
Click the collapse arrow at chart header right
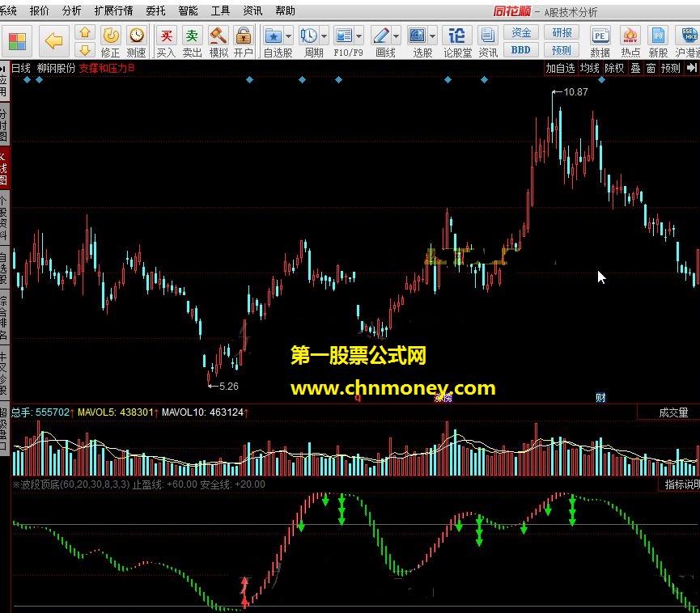tap(692, 68)
